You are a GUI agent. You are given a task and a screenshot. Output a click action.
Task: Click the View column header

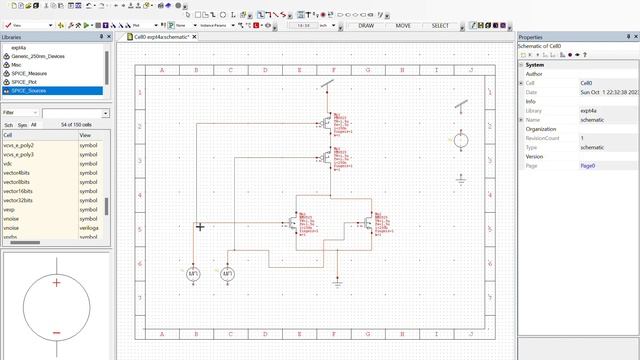91,135
